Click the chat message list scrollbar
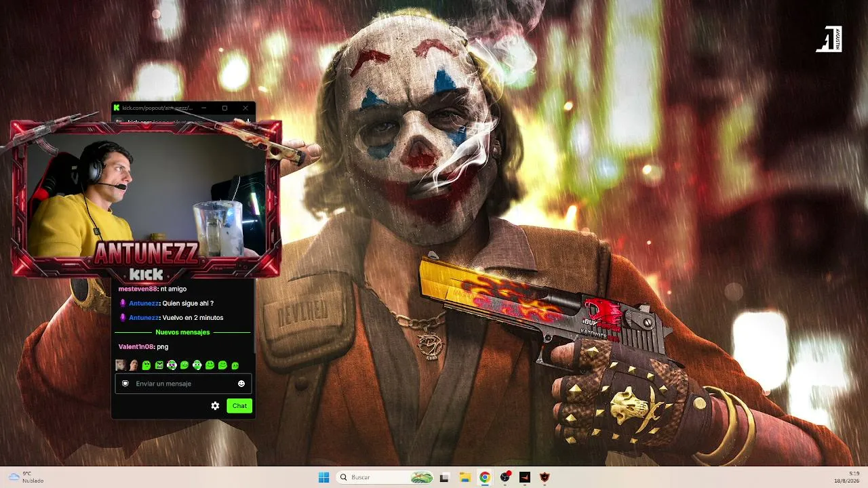The width and height of the screenshot is (868, 488). (x=254, y=317)
